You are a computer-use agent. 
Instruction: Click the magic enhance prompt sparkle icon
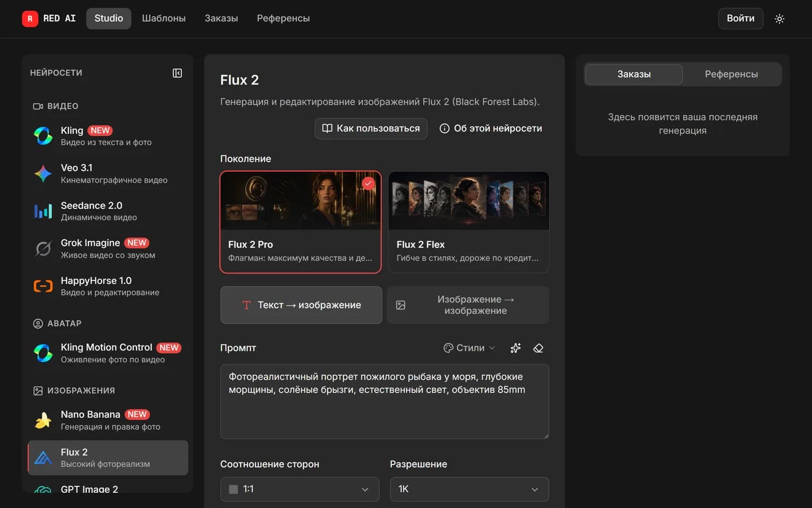click(x=515, y=348)
